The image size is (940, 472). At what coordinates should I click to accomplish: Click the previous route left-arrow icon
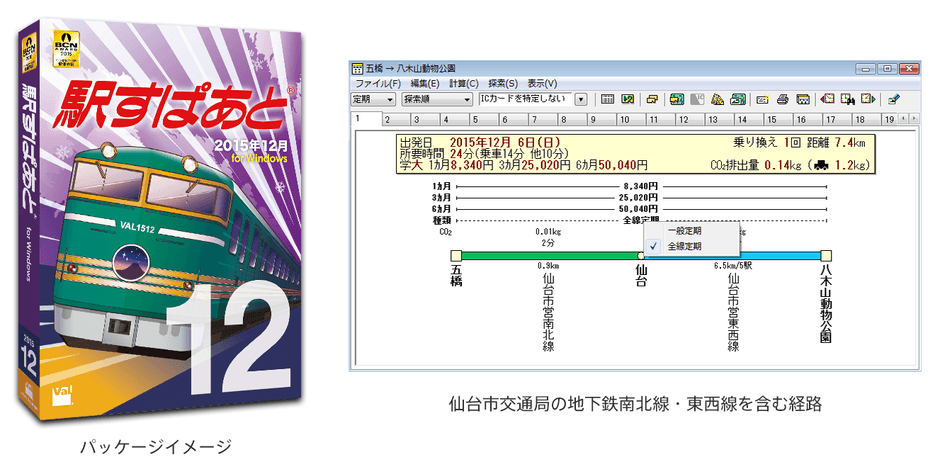tap(828, 99)
